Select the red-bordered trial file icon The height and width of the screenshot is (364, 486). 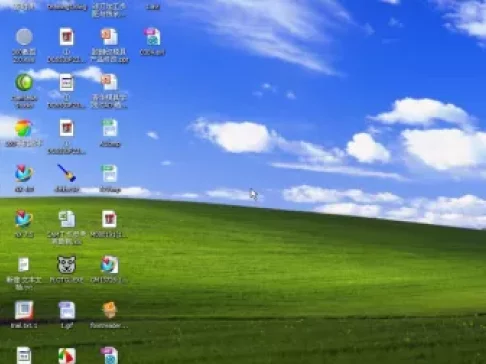(x=24, y=310)
